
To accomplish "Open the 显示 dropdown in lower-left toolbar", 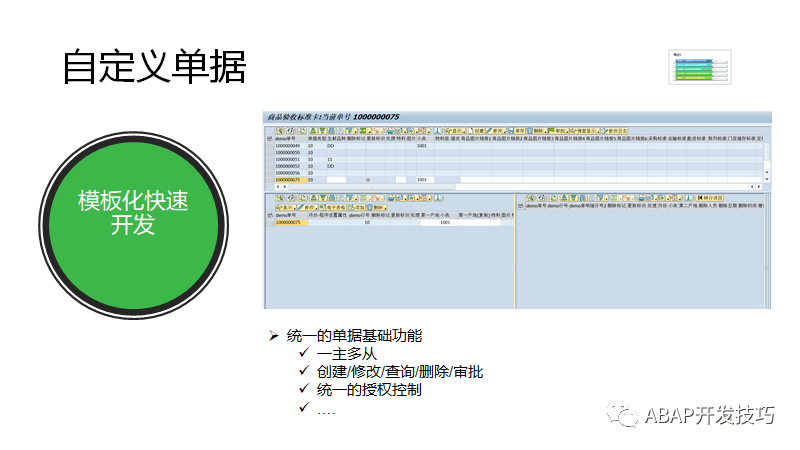I will [286, 208].
